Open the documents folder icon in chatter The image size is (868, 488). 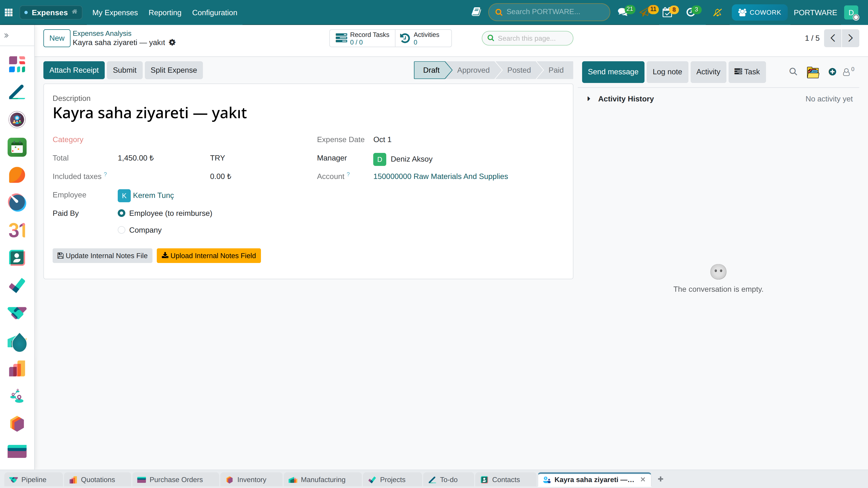pyautogui.click(x=813, y=72)
